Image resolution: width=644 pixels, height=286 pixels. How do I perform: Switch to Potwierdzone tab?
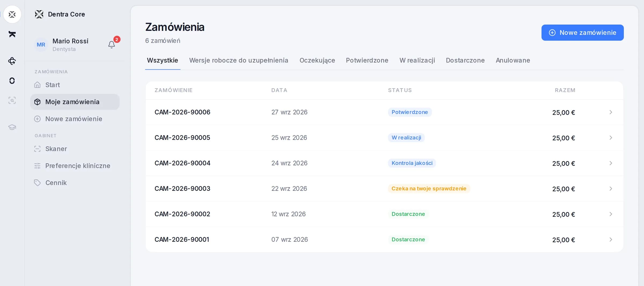pyautogui.click(x=367, y=60)
